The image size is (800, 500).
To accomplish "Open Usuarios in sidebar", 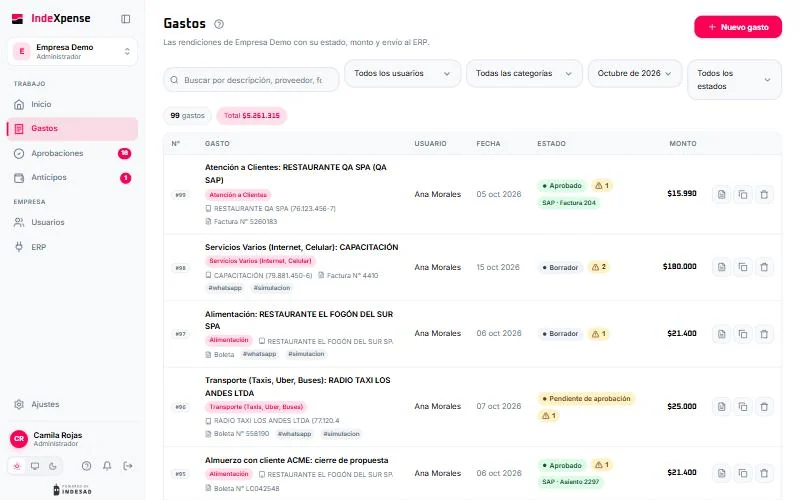I will pos(72,222).
